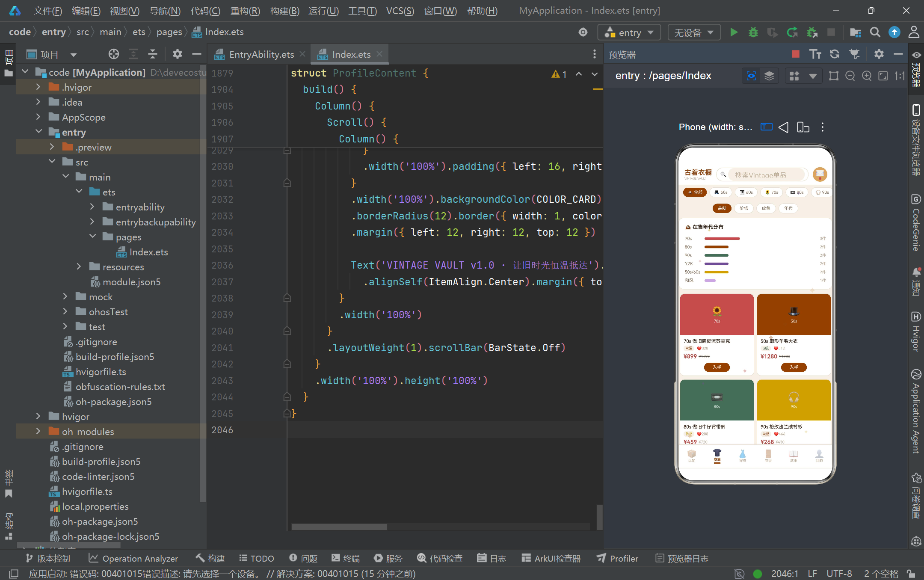
Task: Attach debugger to process icon
Action: 811,32
